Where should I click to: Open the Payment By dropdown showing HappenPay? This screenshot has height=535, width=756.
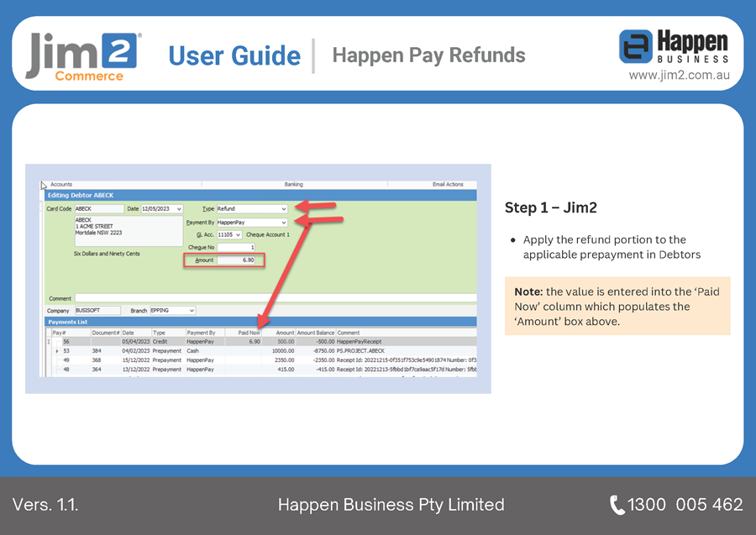(284, 223)
